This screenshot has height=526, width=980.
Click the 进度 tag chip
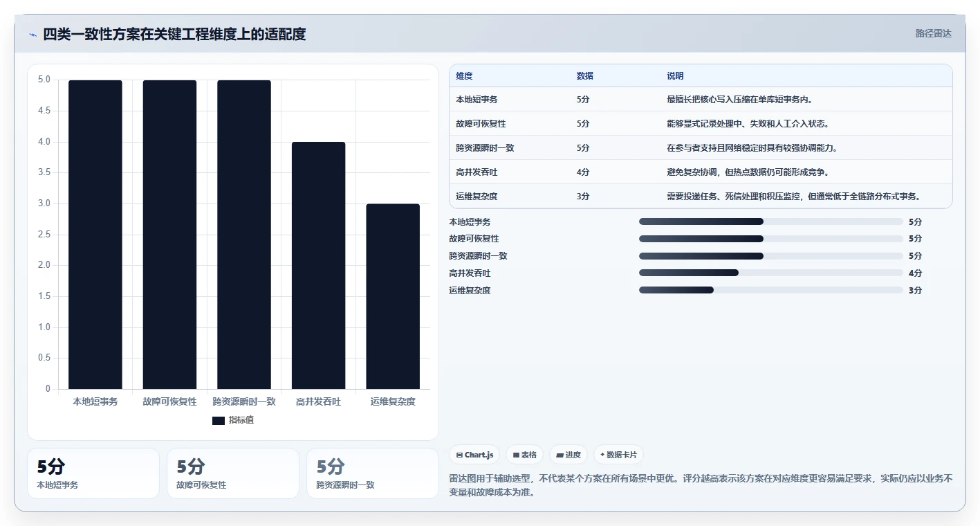[568, 455]
